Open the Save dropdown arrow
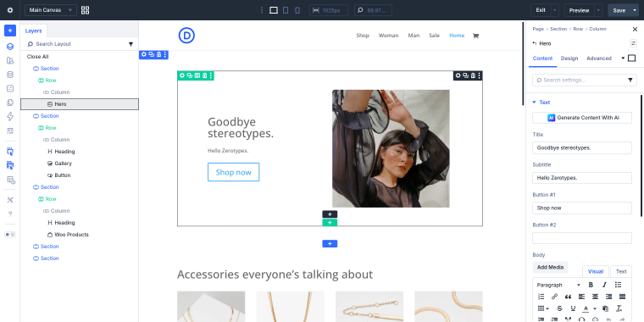The width and height of the screenshot is (644, 322). (x=635, y=10)
